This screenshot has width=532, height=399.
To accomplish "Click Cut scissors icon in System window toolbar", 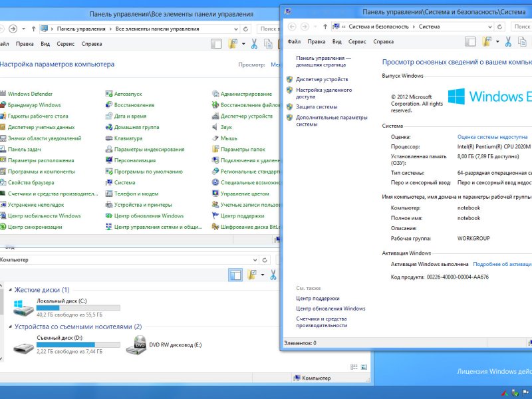I will 508,42.
